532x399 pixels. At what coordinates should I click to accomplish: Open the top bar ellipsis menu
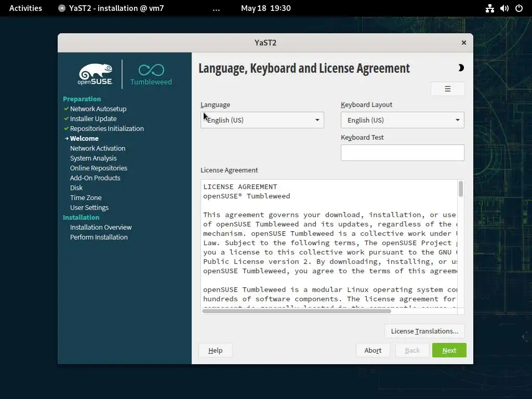coord(216,8)
